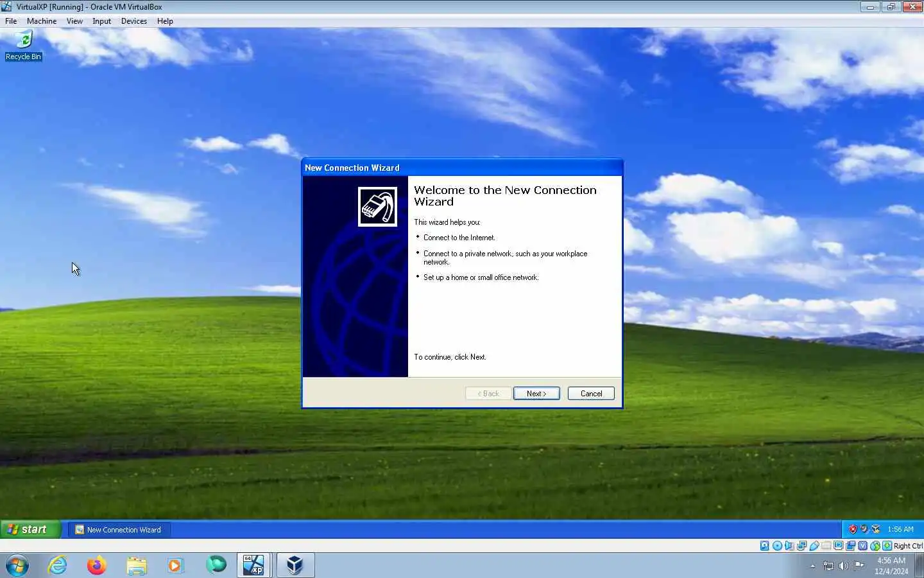
Task: Launch Internet Explorer from host taskbar
Action: [58, 566]
